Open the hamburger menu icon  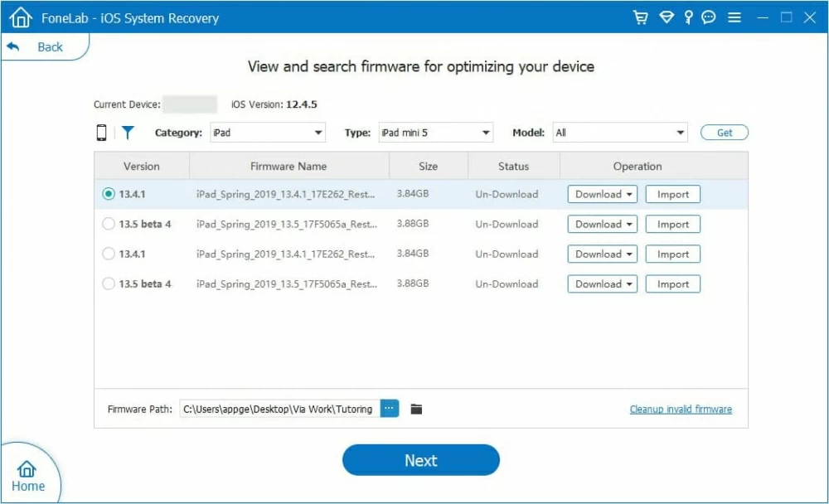tap(734, 17)
